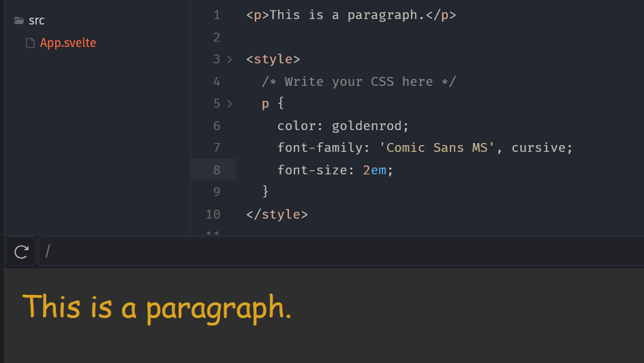This screenshot has height=363, width=644.
Task: Click the cursive fallback keyword
Action: [541, 148]
